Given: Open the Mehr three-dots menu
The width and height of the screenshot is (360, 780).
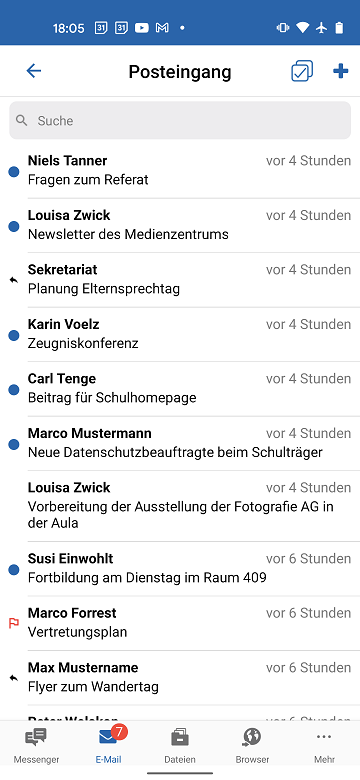Looking at the screenshot, I should (x=324, y=746).
